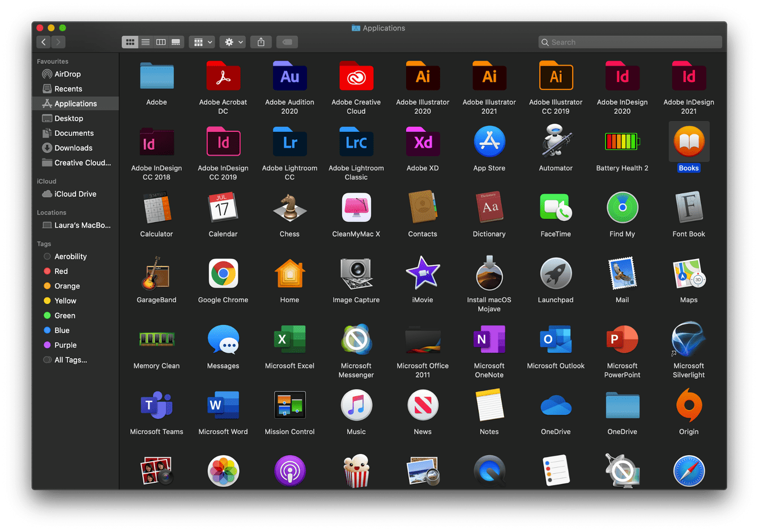The image size is (759, 532).
Task: Click the Microsoft Teams icon
Action: coord(156,405)
